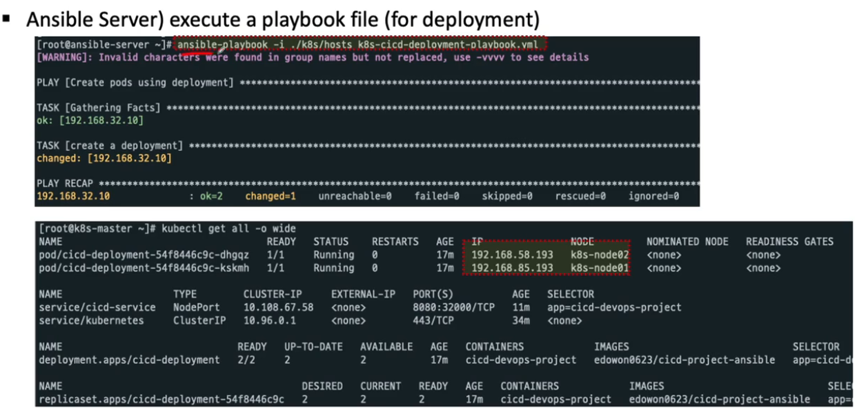
Task: Click the [WARNING] invalid characters line
Action: click(x=312, y=57)
